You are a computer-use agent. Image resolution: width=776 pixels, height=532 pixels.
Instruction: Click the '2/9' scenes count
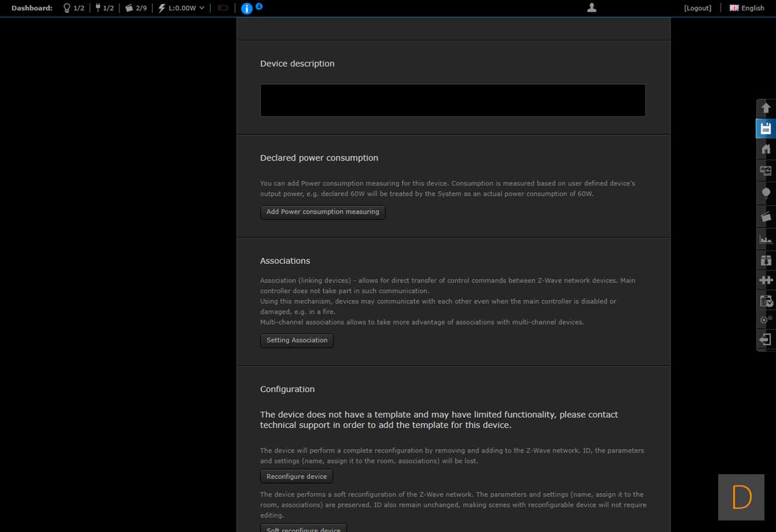[x=141, y=8]
